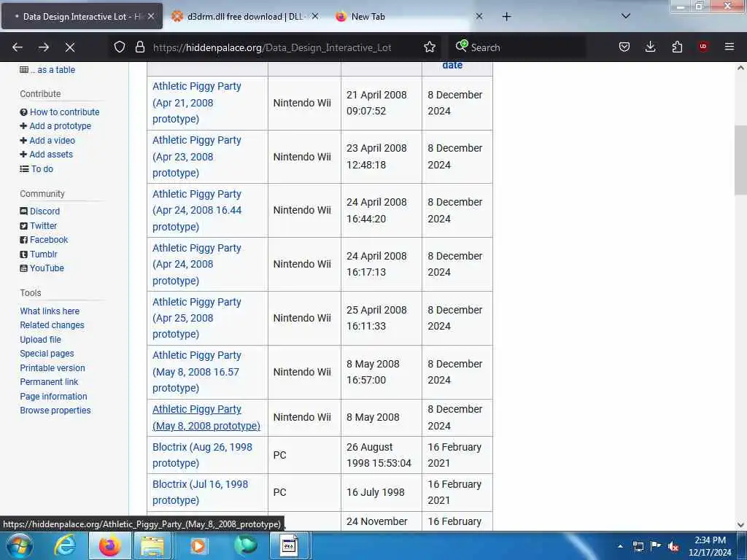Click the page vertical scrollbar thumb

click(740, 160)
